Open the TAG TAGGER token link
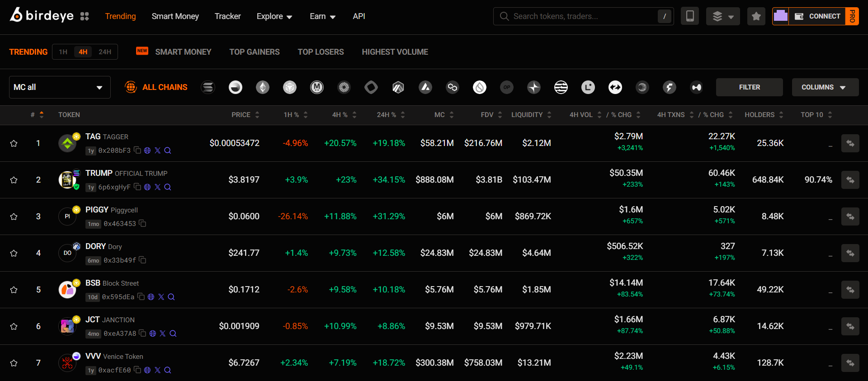Image resolution: width=868 pixels, height=381 pixels. coord(107,136)
